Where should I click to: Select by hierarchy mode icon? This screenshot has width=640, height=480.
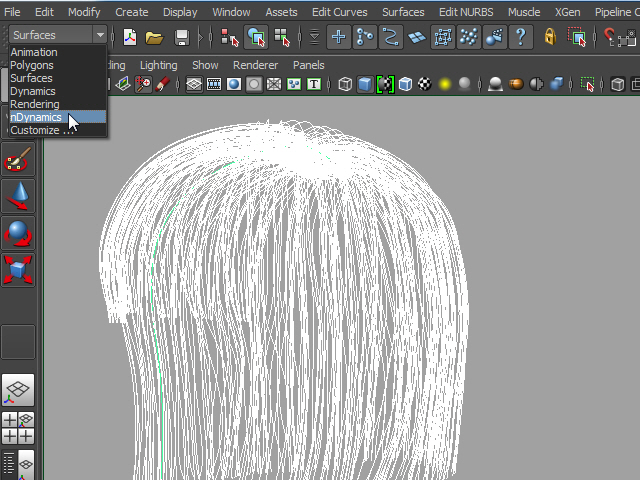pyautogui.click(x=229, y=37)
